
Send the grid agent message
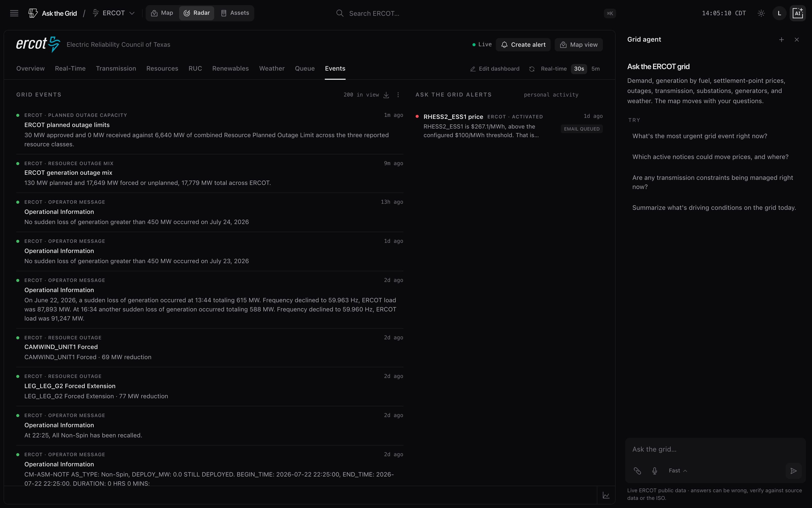(x=793, y=471)
